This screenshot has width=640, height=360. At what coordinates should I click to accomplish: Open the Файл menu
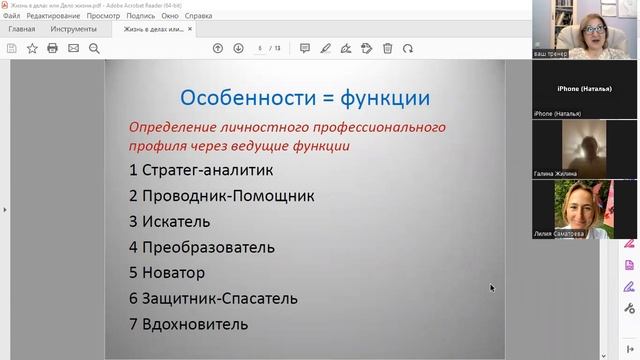click(x=11, y=16)
